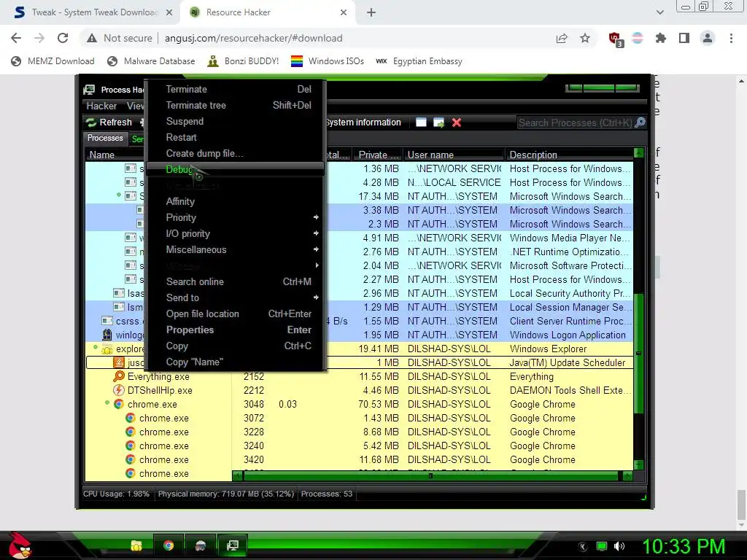The width and height of the screenshot is (747, 560).
Task: Choose Copy "Name" menu entry
Action: pos(236,362)
